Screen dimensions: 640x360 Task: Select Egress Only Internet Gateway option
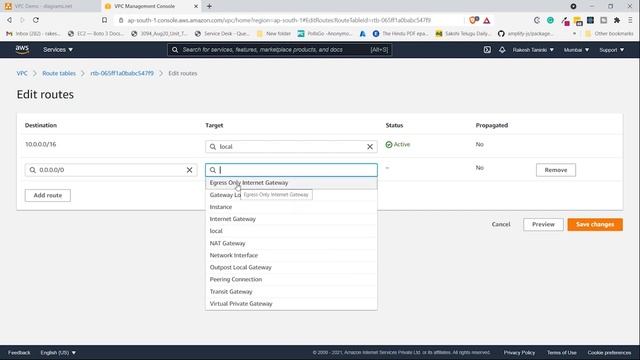[291, 183]
